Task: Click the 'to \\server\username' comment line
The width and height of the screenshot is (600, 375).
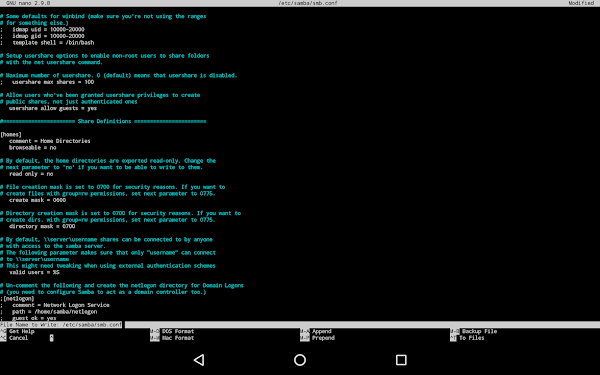Action: click(35, 259)
